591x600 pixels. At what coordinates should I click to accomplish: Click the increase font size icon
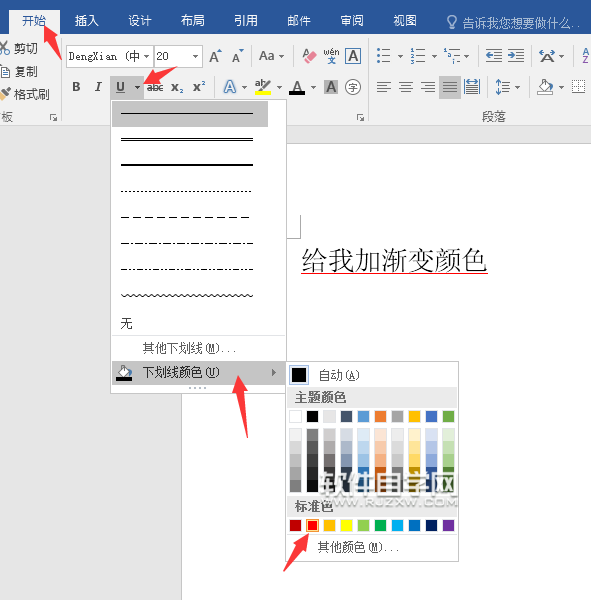(x=215, y=56)
